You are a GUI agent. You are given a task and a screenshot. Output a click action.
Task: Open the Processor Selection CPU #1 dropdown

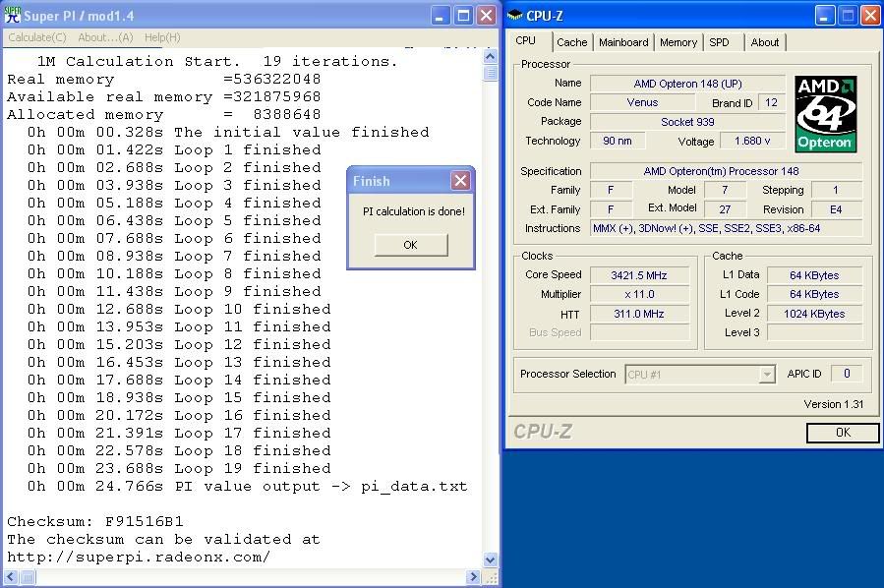pos(700,375)
